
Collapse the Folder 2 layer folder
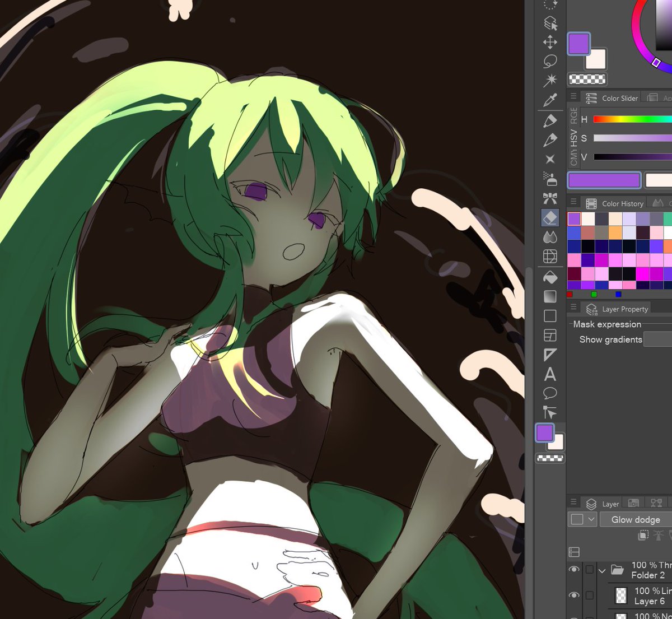tap(602, 570)
